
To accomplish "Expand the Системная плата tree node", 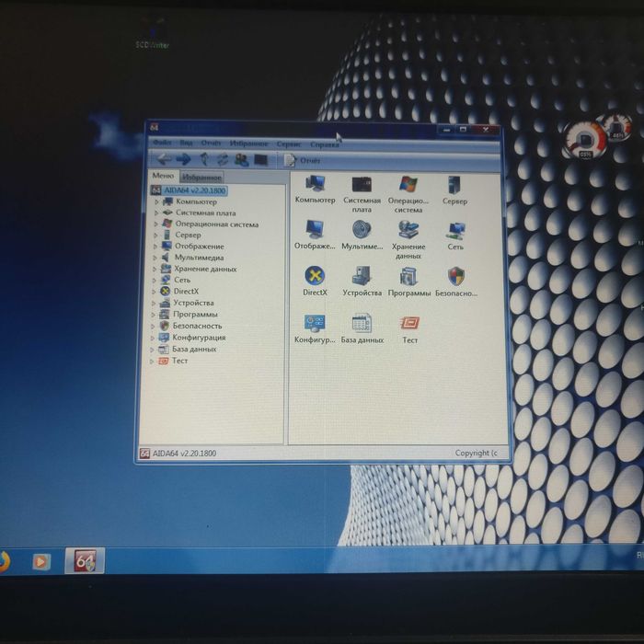I will (156, 213).
